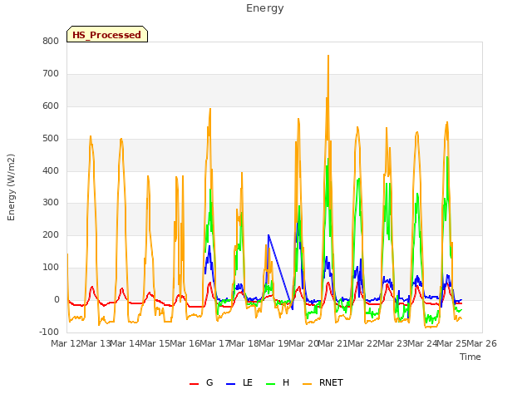Click the 300 y-axis tick label
This screenshot has width=532, height=399.
click(51, 203)
